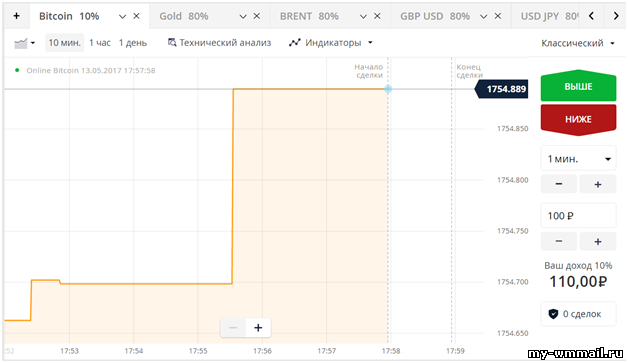
Task: Open the Классический mode dropdown
Action: click(578, 43)
